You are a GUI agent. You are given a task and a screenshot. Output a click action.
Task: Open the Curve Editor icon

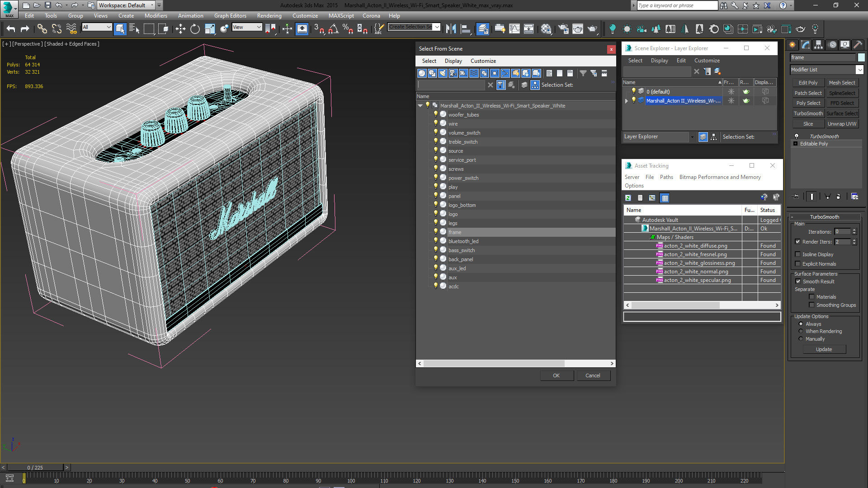(x=514, y=29)
